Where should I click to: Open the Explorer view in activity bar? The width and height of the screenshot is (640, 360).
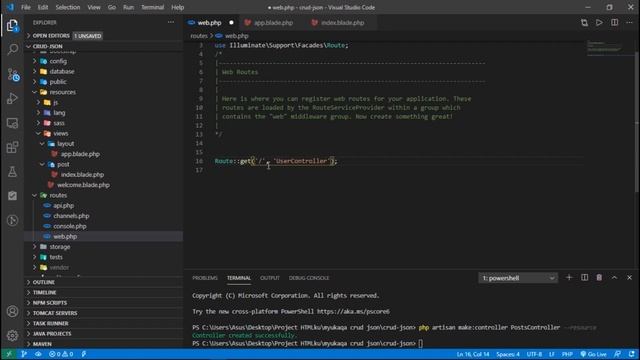coord(12,26)
